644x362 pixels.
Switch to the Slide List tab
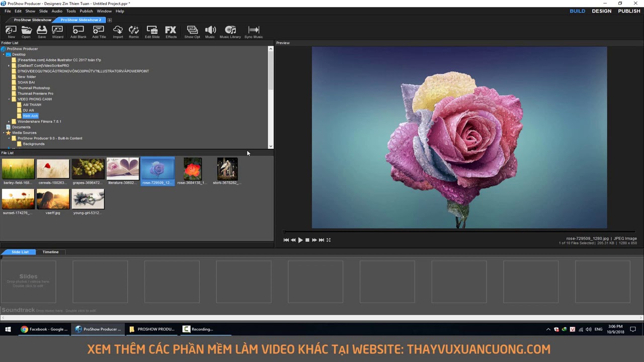[20, 252]
